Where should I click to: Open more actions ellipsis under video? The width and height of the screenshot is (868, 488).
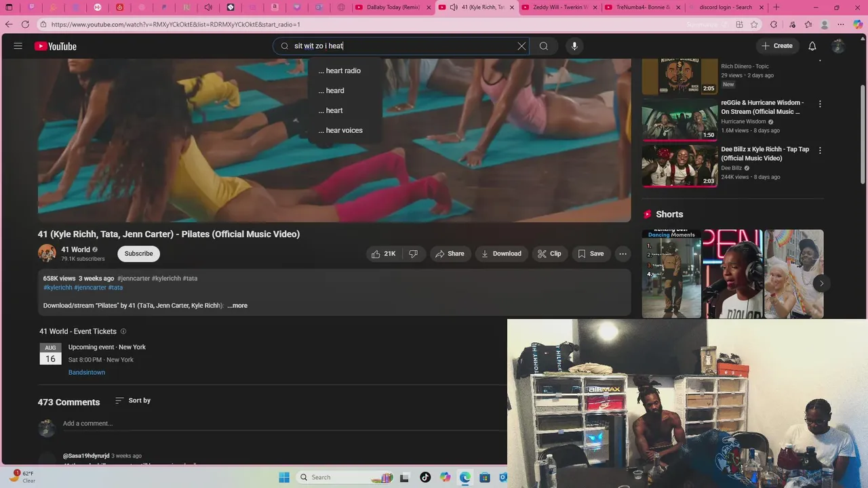click(x=623, y=253)
